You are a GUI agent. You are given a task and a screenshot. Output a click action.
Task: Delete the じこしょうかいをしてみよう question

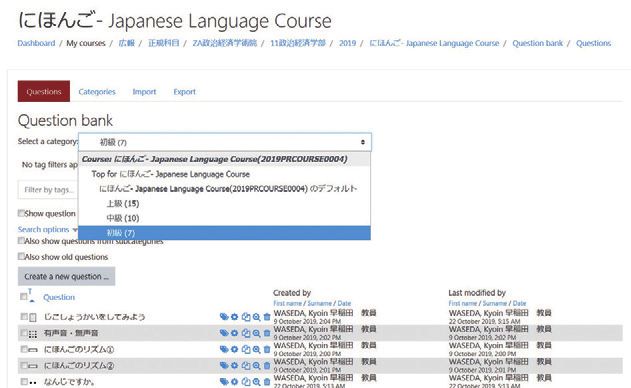[267, 317]
